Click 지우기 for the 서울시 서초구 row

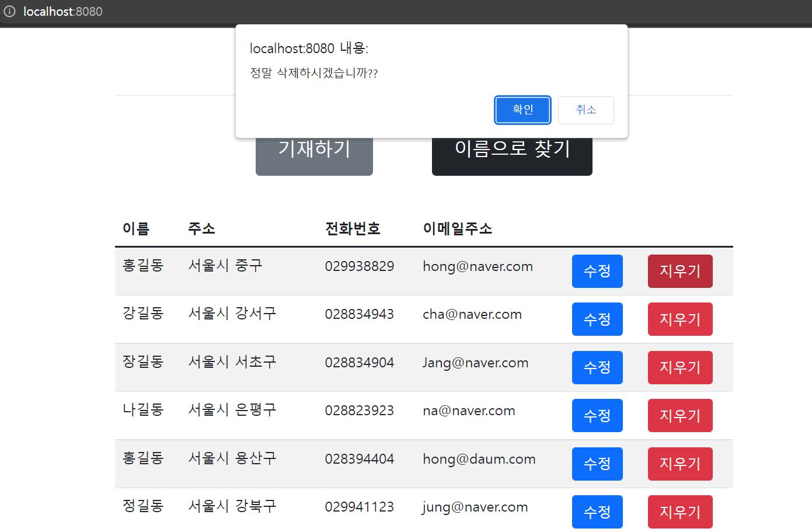click(679, 367)
